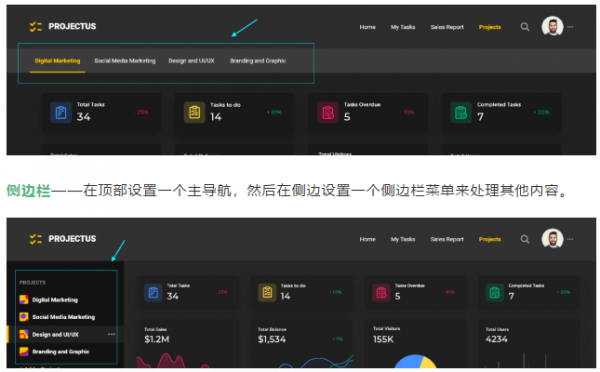Open the Digital Marketing project in the sidebar
This screenshot has height=372, width=600.
tap(55, 300)
